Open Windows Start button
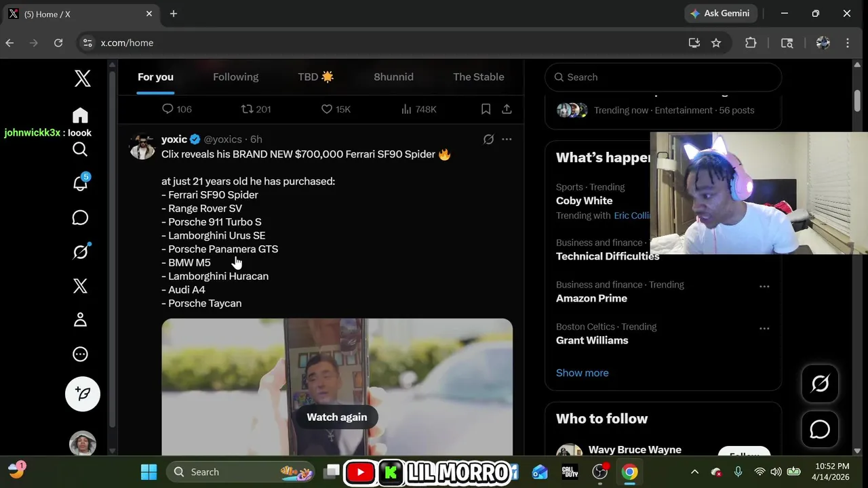The width and height of the screenshot is (868, 488). (149, 472)
